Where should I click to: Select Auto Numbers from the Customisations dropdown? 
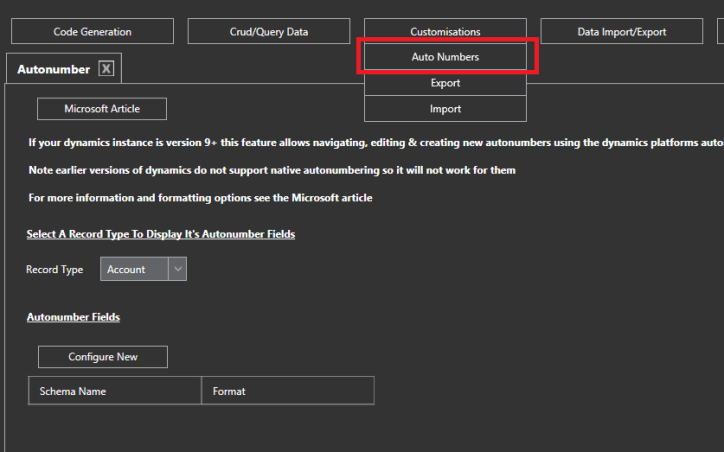click(x=445, y=57)
